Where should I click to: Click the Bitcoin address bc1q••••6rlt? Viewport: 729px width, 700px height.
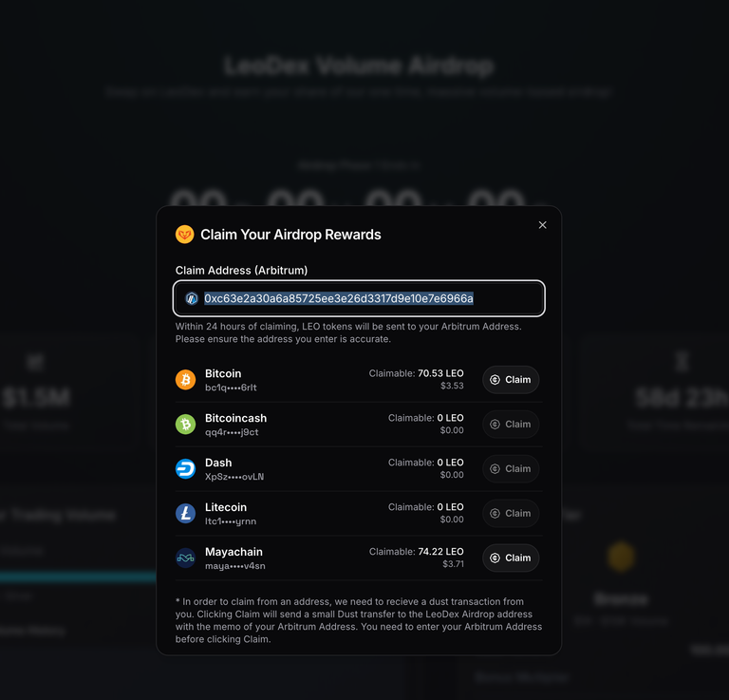click(x=231, y=388)
